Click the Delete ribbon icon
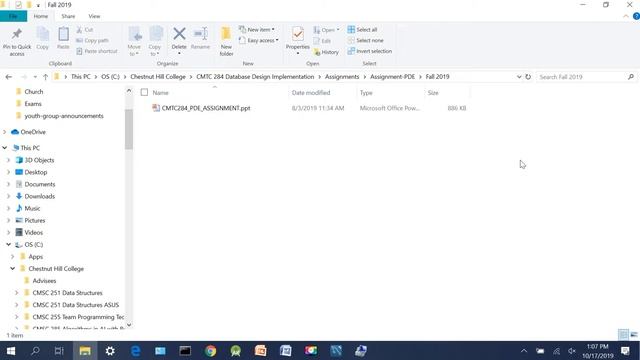This screenshot has width=640, height=360. pos(179,41)
